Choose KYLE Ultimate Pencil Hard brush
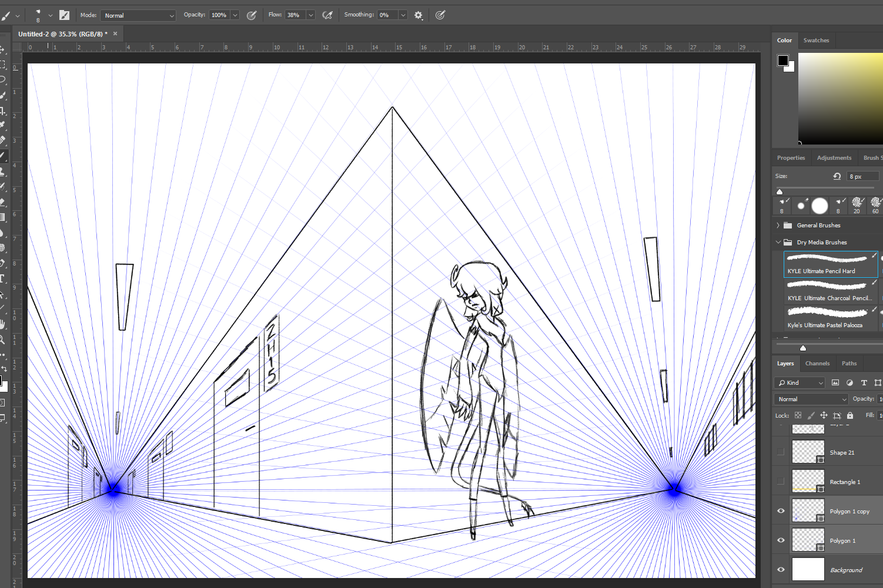Viewport: 883px width, 588px height. (831, 264)
